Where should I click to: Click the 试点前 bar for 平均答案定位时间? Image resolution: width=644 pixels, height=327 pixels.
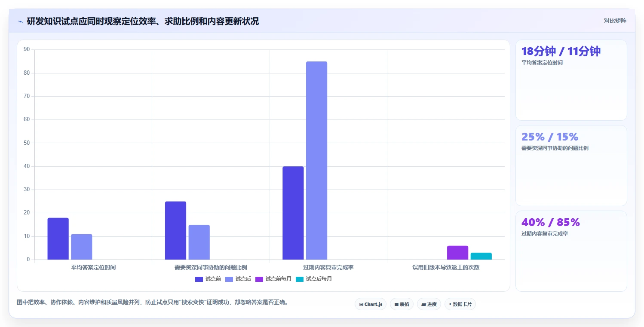pos(58,238)
